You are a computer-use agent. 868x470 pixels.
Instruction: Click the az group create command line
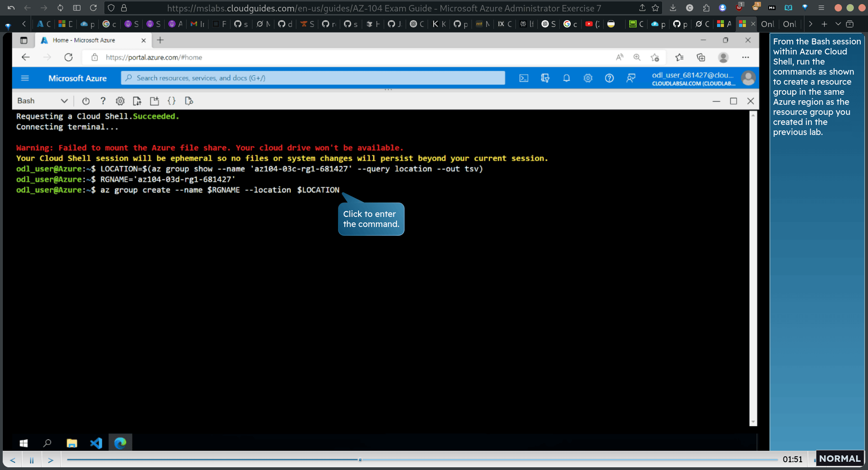pos(178,190)
